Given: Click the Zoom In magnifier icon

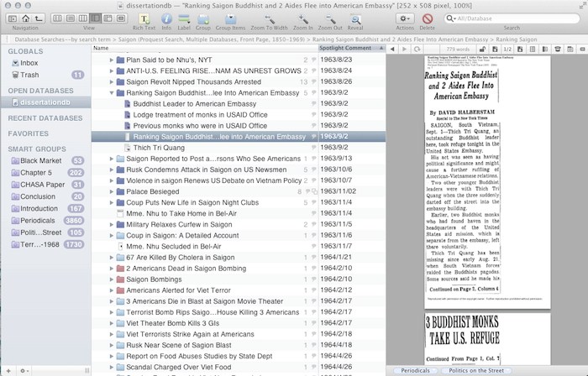Looking at the screenshot, I should [x=303, y=18].
